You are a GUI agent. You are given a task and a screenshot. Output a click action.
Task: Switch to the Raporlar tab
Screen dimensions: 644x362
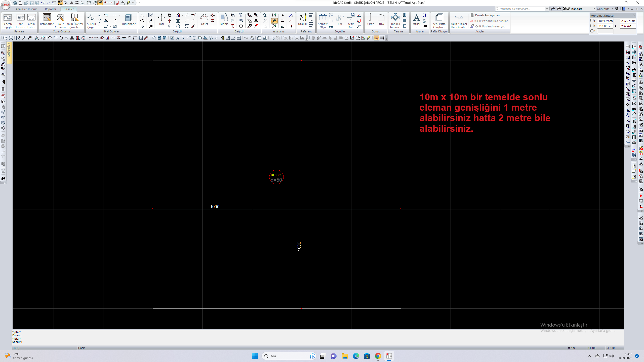point(51,9)
